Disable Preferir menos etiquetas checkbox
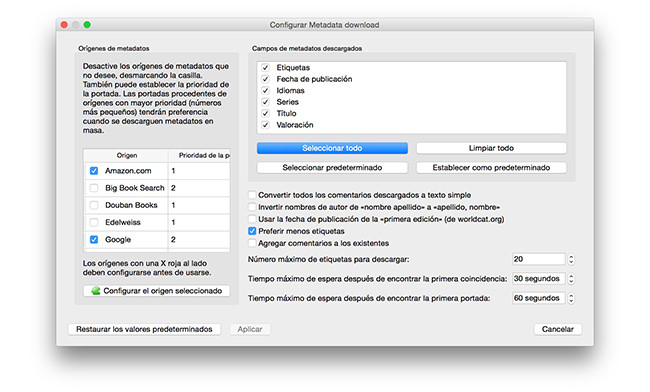650x392 pixels. click(252, 231)
